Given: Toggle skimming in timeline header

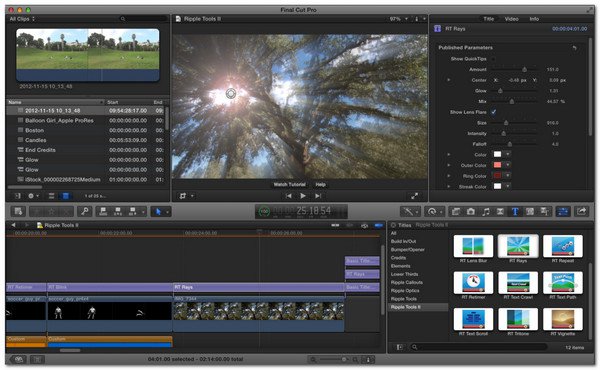Looking at the screenshot, I should point(335,225).
